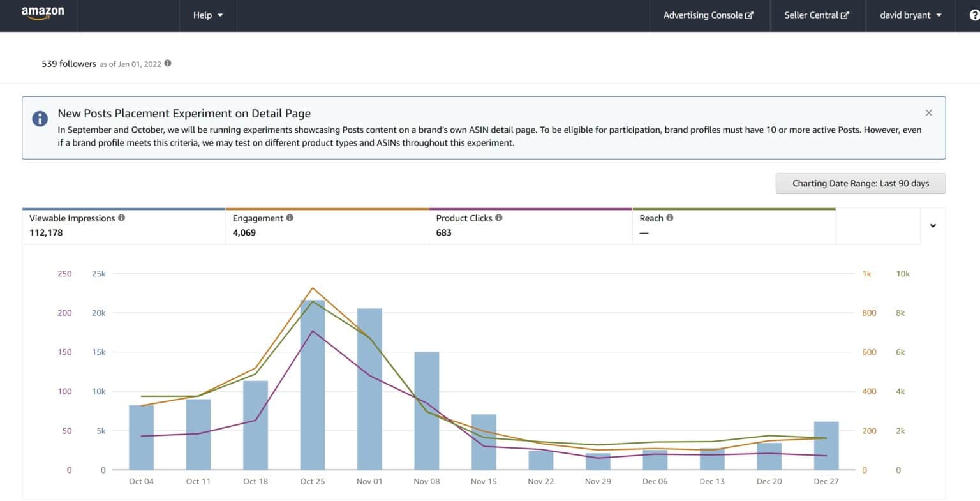Image resolution: width=980 pixels, height=501 pixels.
Task: Open the Charting Date Range selector
Action: point(861,183)
